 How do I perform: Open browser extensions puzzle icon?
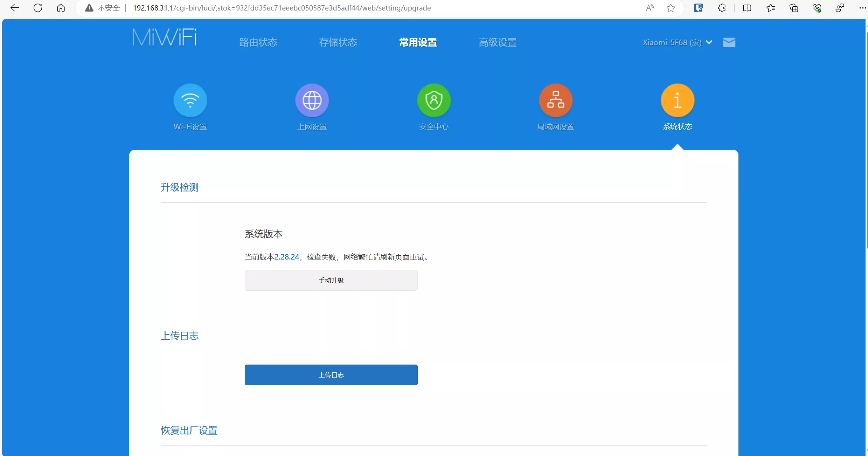pyautogui.click(x=722, y=8)
